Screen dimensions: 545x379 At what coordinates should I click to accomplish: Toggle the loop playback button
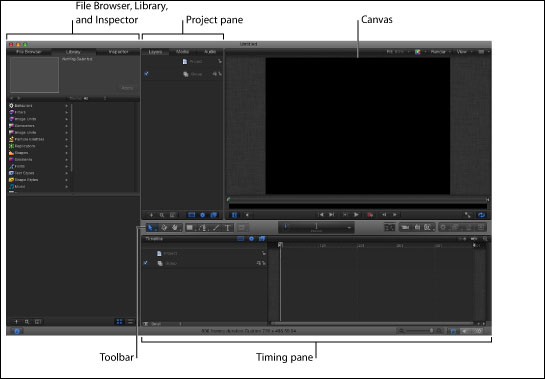(481, 215)
